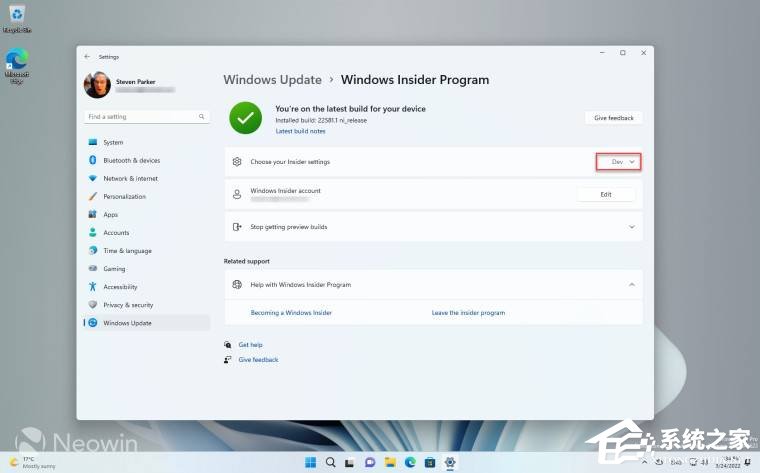The height and width of the screenshot is (473, 760).
Task: Click the search magnifier in Find a setting
Action: [202, 116]
